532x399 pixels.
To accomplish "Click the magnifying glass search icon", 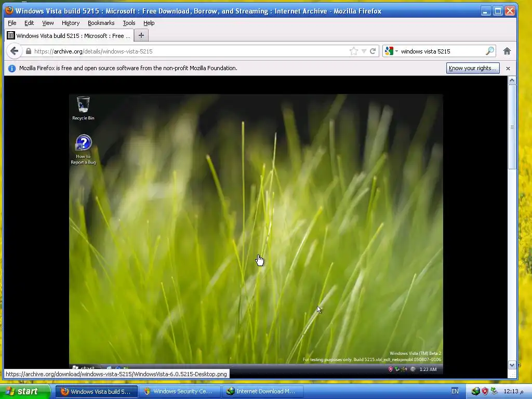I will pyautogui.click(x=489, y=51).
